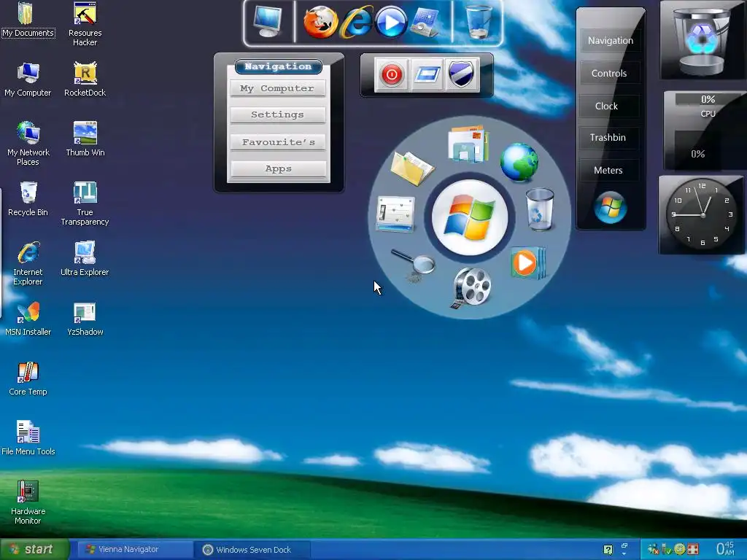The height and width of the screenshot is (560, 747).
Task: Select the Internet Explorer desktop icon
Action: point(28,263)
